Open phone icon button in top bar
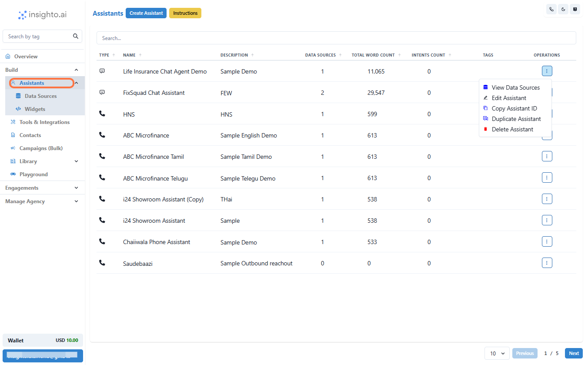 tap(551, 9)
